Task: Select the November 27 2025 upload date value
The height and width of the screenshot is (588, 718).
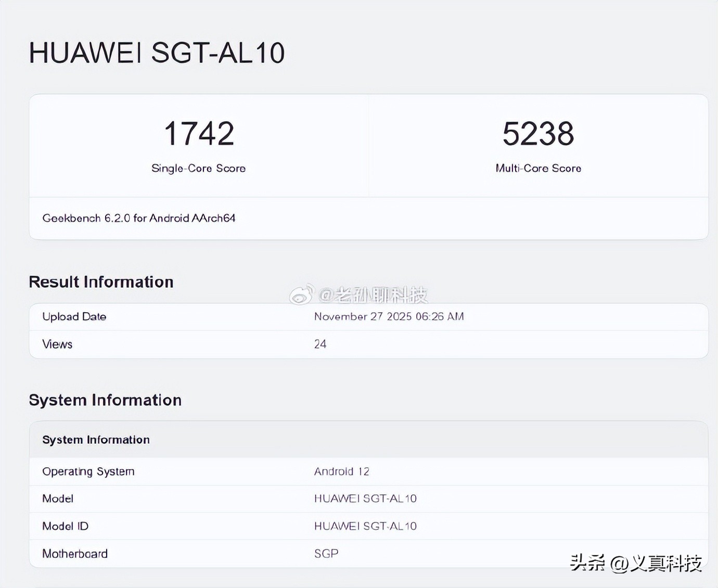Action: [x=389, y=316]
